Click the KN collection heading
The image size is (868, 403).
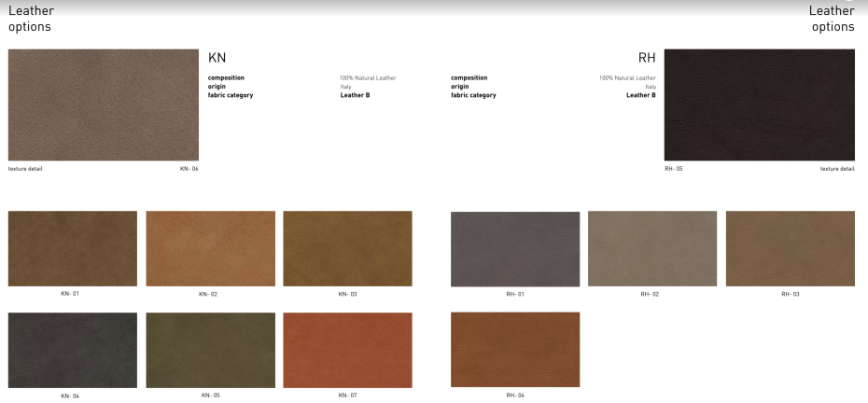pos(217,57)
